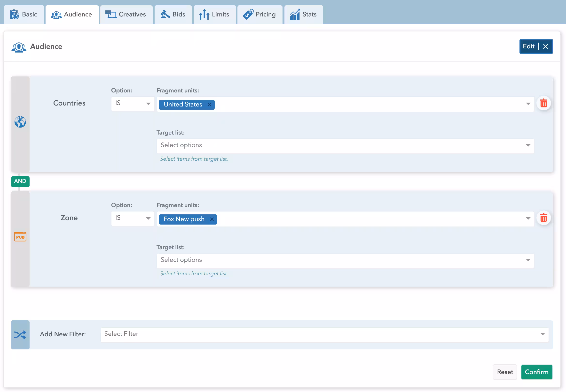Open the Countries IS option dropdown
Viewport: 566px width, 392px height.
point(133,104)
